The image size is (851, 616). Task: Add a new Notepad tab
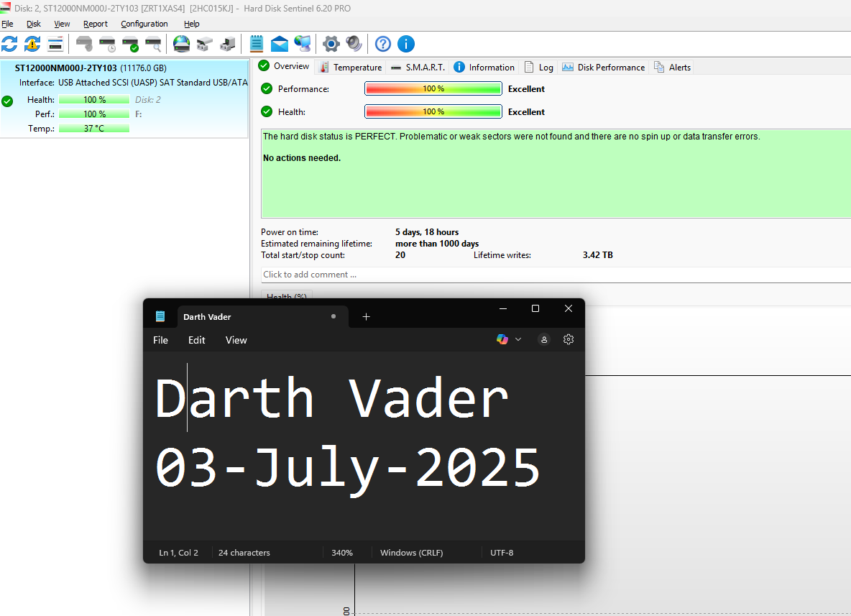[x=366, y=316]
